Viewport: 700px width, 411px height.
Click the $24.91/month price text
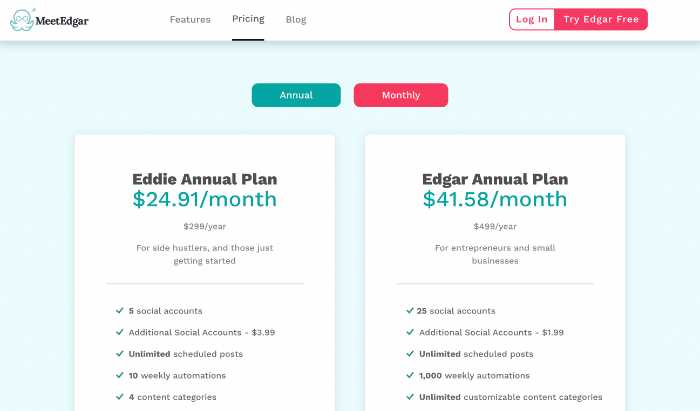pos(204,199)
